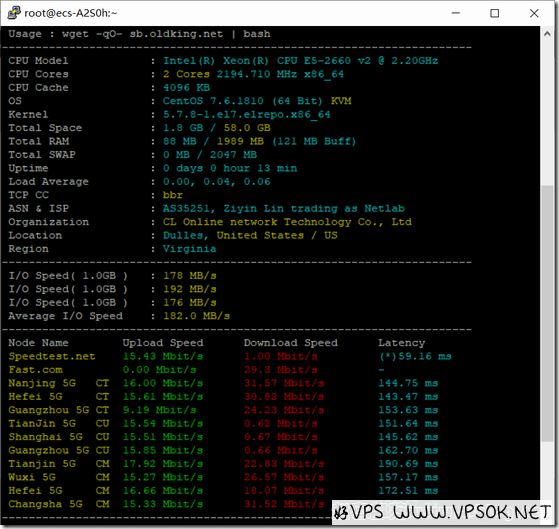The height and width of the screenshot is (529, 559).
Task: Minimize the PuTTY terminal window
Action: 456,13
